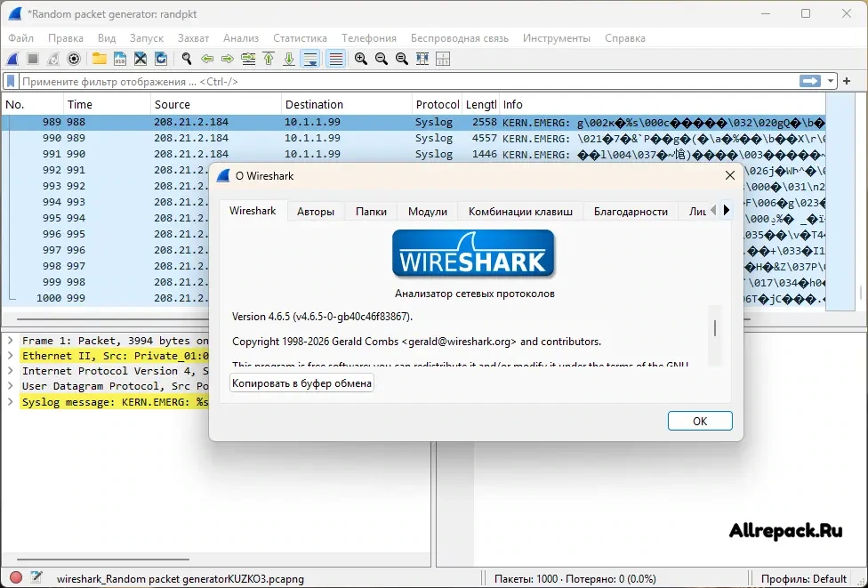
Task: Open the Статистика menu
Action: click(300, 38)
